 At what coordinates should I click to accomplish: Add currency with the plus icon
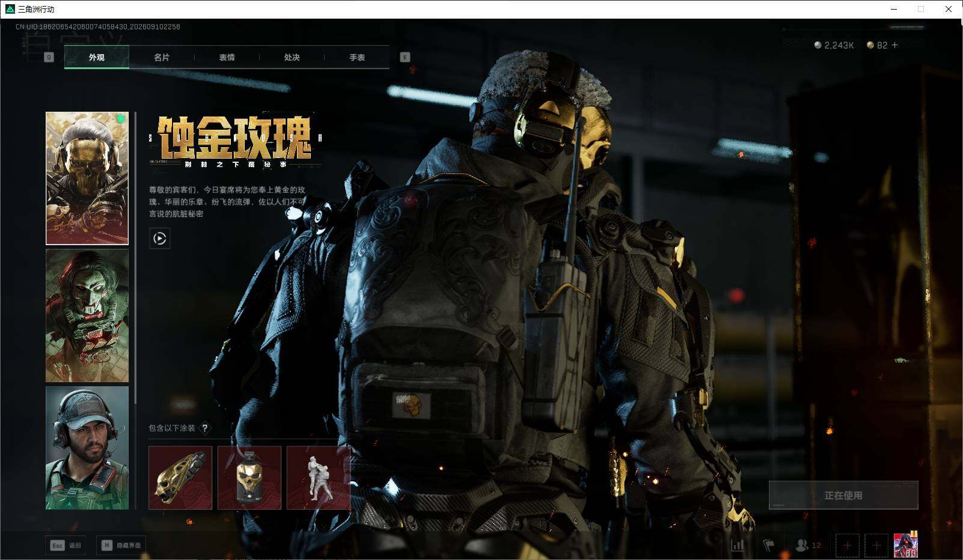click(894, 45)
